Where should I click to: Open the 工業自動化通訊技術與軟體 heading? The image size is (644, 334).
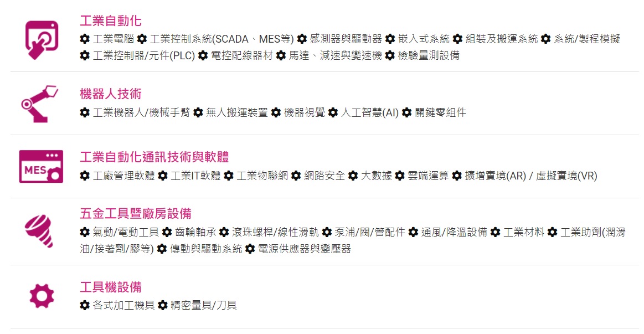click(154, 157)
